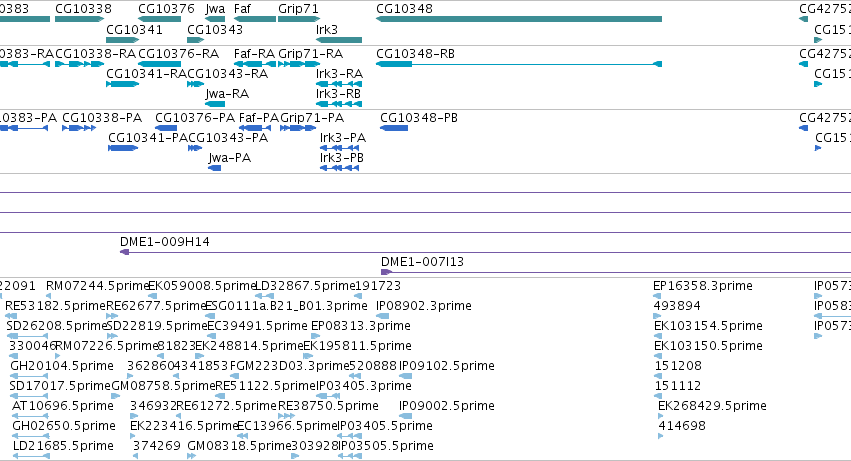Open EST IP03405.3prime
This screenshot has width=851, height=461.
(x=364, y=386)
